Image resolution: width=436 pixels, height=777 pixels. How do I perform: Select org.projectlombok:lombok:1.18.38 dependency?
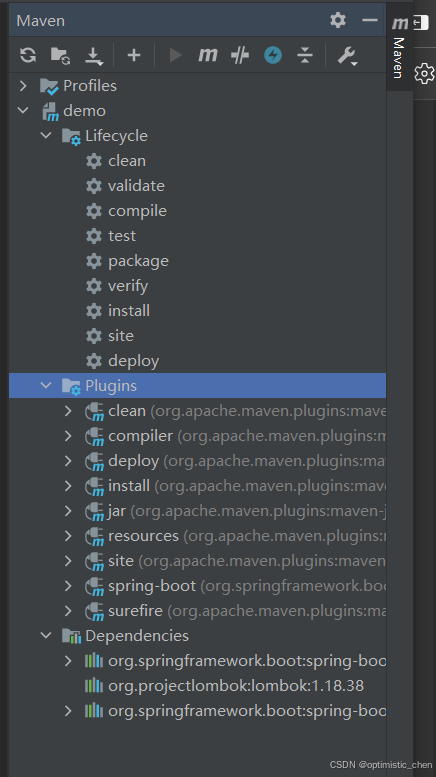(236, 686)
